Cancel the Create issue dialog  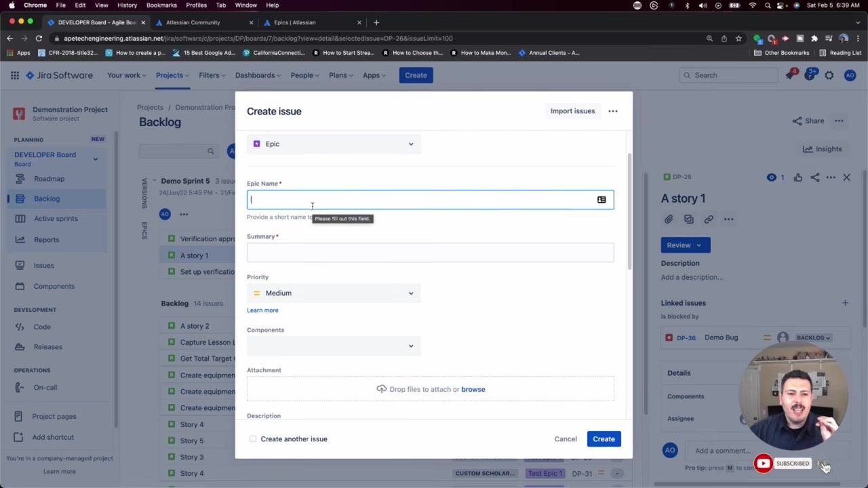[566, 439]
